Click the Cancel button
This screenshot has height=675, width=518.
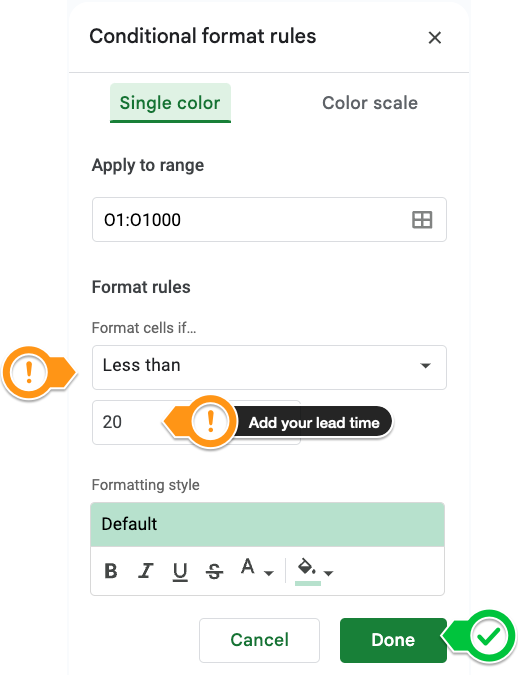click(x=259, y=640)
